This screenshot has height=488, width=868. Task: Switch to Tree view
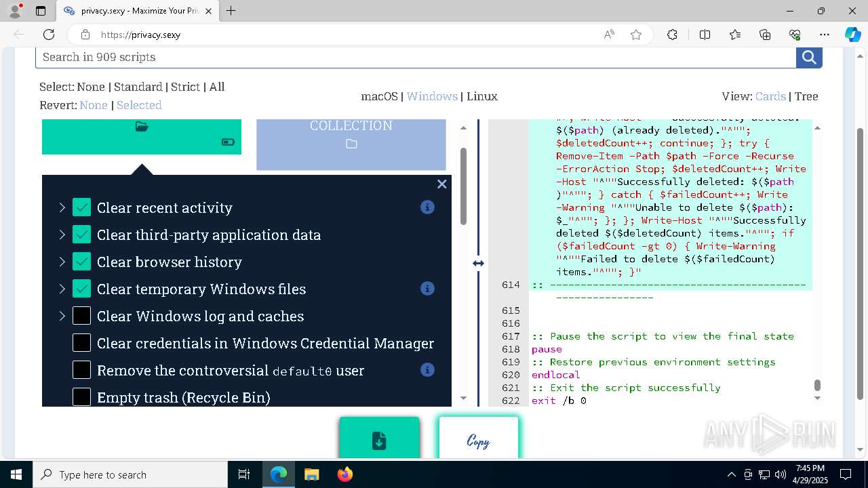tap(806, 96)
